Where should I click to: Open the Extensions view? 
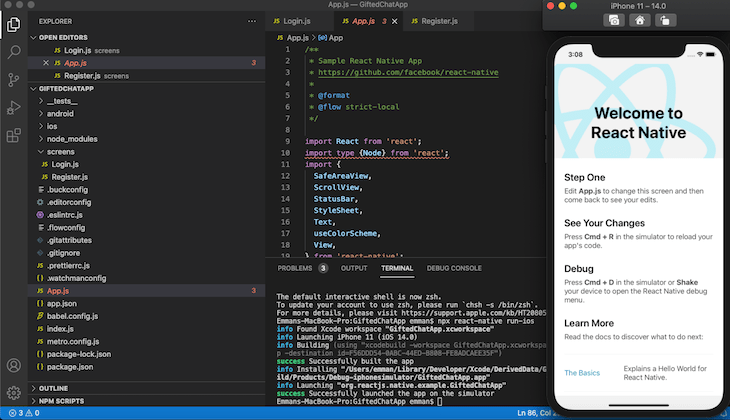[x=14, y=135]
